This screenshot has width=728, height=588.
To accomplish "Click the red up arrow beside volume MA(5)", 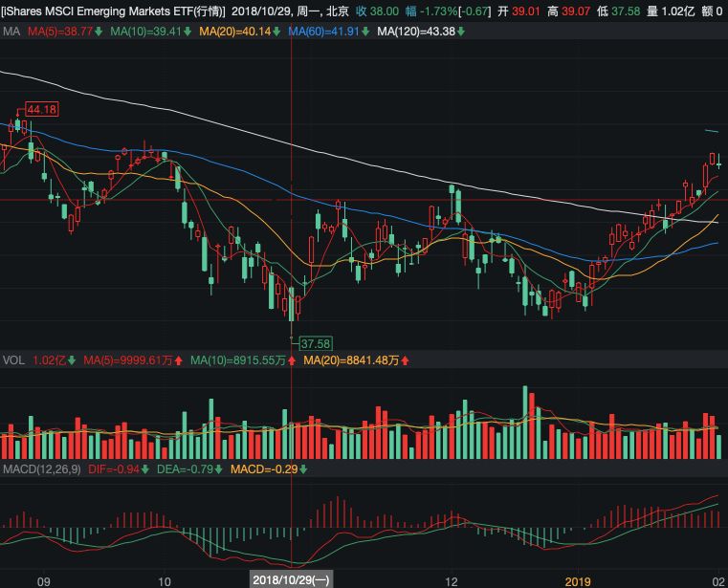I will pos(179,360).
